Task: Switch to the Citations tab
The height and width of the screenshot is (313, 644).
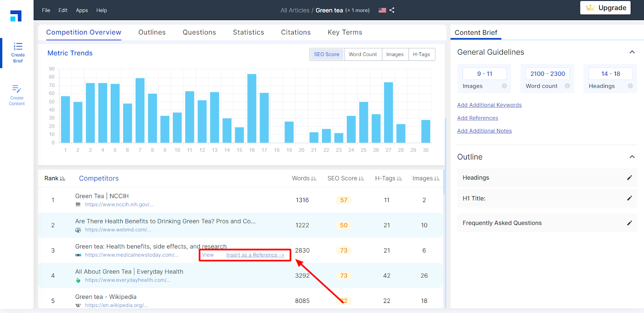Action: (x=296, y=32)
